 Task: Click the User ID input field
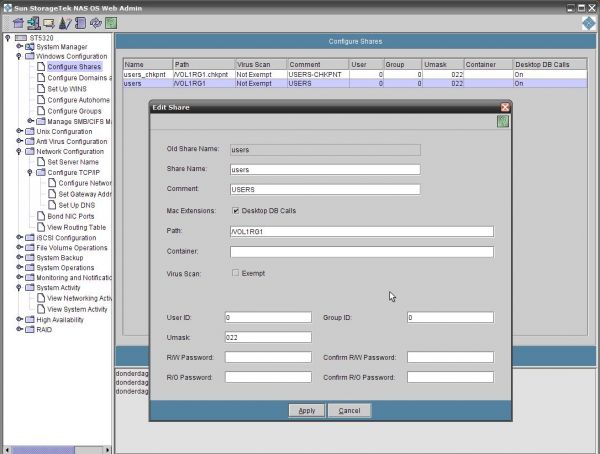(x=268, y=317)
